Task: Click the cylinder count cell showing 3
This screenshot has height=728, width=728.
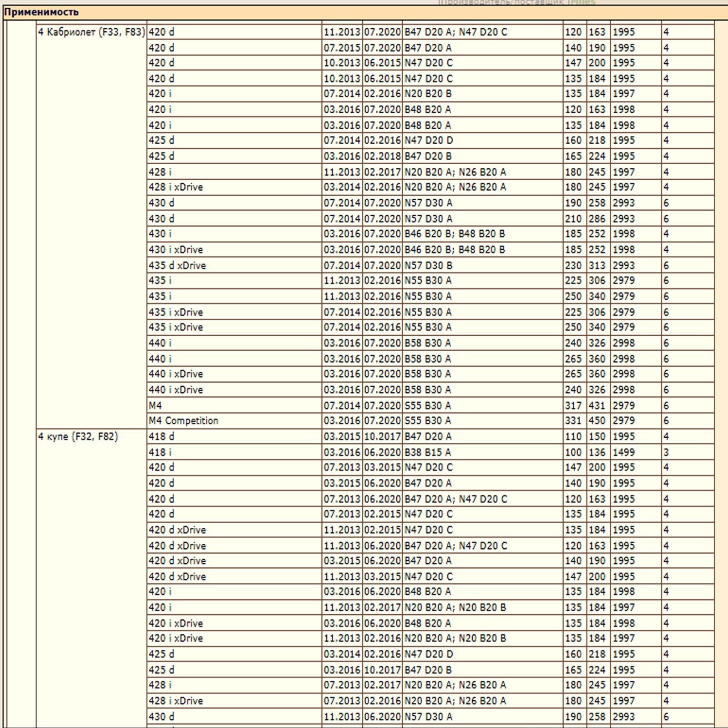Action: [x=666, y=452]
